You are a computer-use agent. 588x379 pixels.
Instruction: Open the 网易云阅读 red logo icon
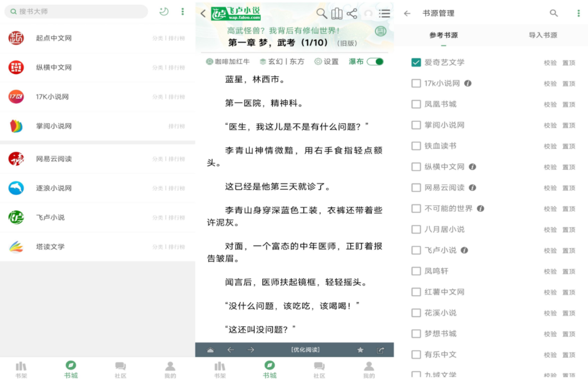tap(16, 159)
